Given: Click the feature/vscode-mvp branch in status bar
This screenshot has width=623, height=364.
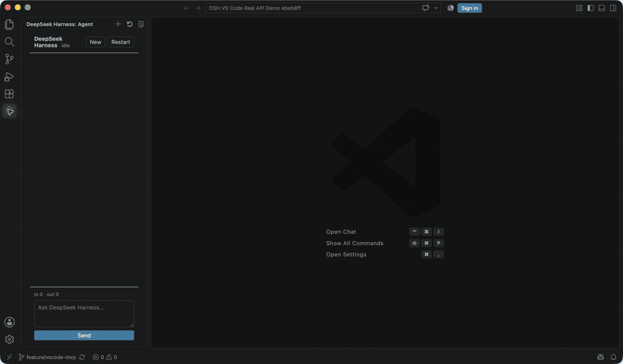Looking at the screenshot, I should point(47,357).
